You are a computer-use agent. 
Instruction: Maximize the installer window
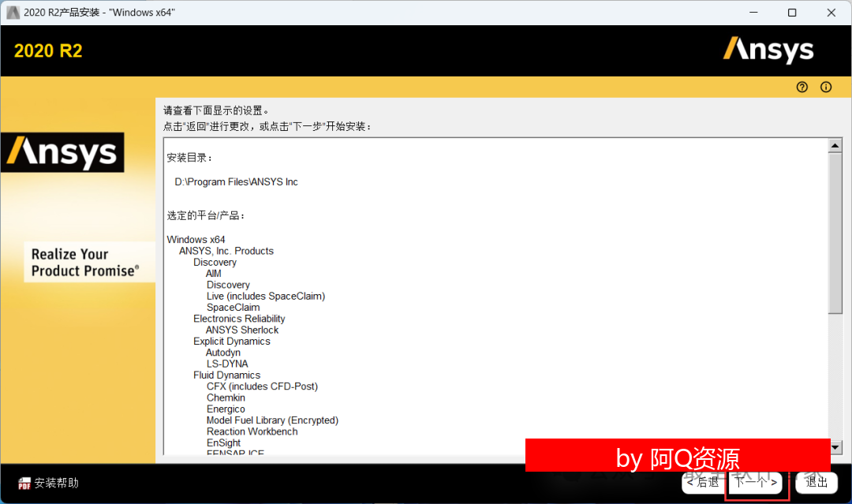click(x=792, y=13)
